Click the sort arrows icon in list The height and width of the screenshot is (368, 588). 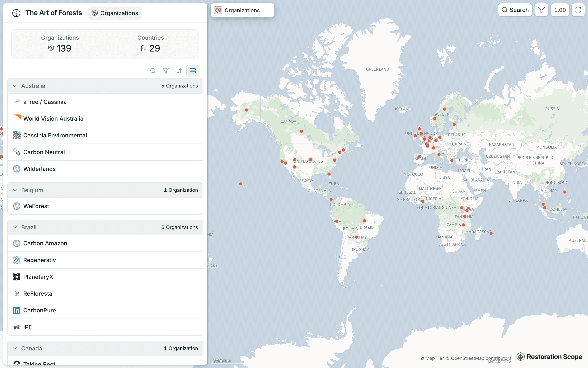coord(179,71)
